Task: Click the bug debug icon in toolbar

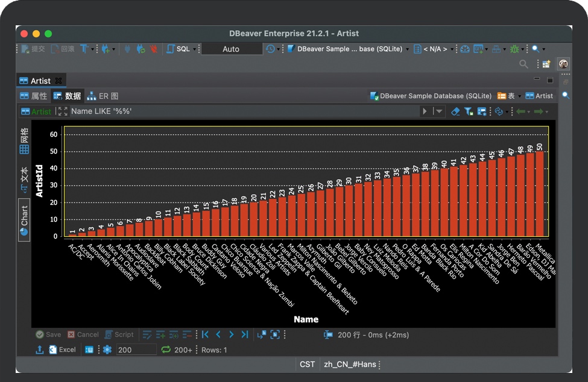Action: [x=514, y=49]
